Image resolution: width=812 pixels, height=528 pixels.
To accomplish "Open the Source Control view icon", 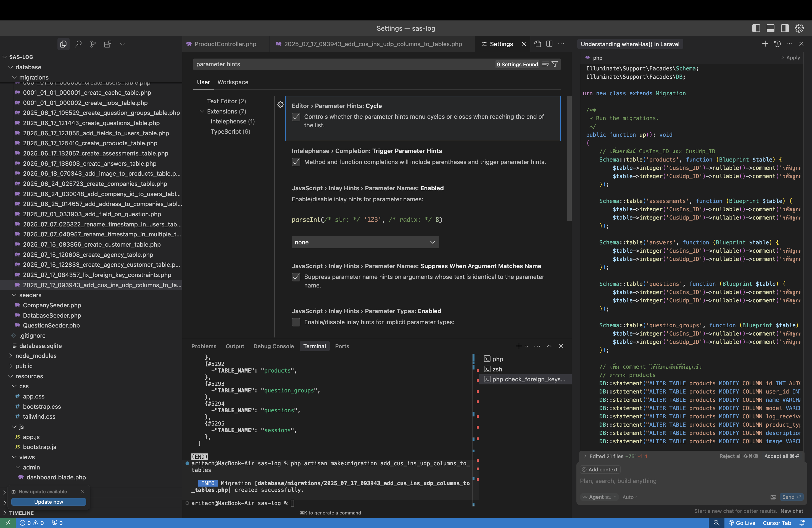I will [93, 44].
